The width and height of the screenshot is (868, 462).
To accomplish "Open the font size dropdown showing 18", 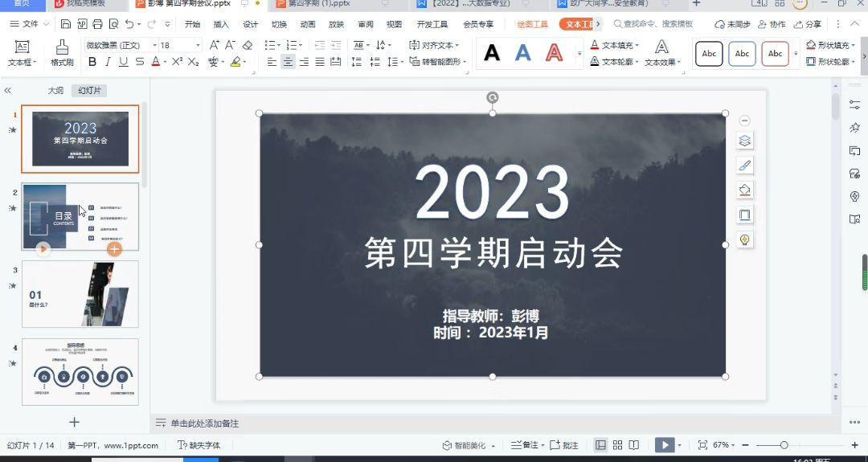I will pyautogui.click(x=198, y=46).
